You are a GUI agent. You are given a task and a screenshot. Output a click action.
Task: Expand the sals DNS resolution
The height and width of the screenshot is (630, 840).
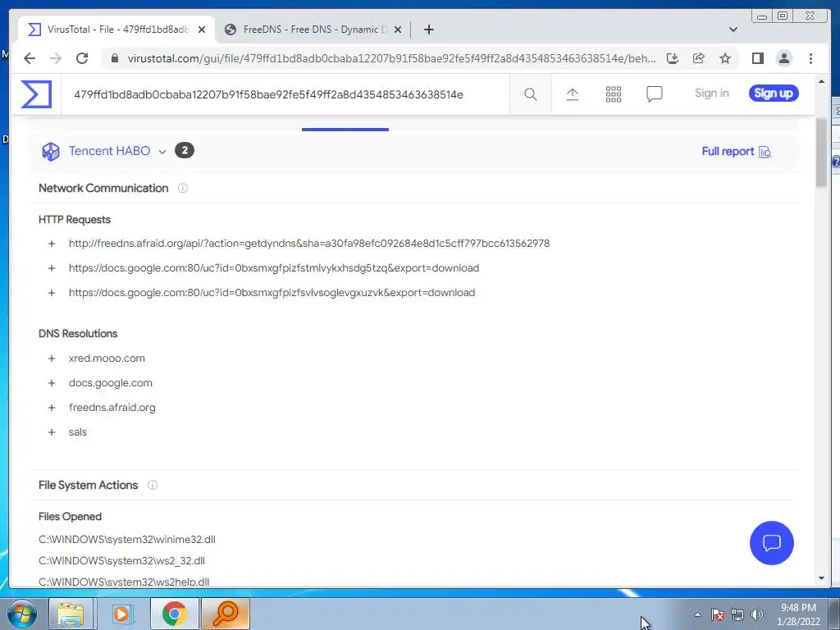(x=52, y=432)
